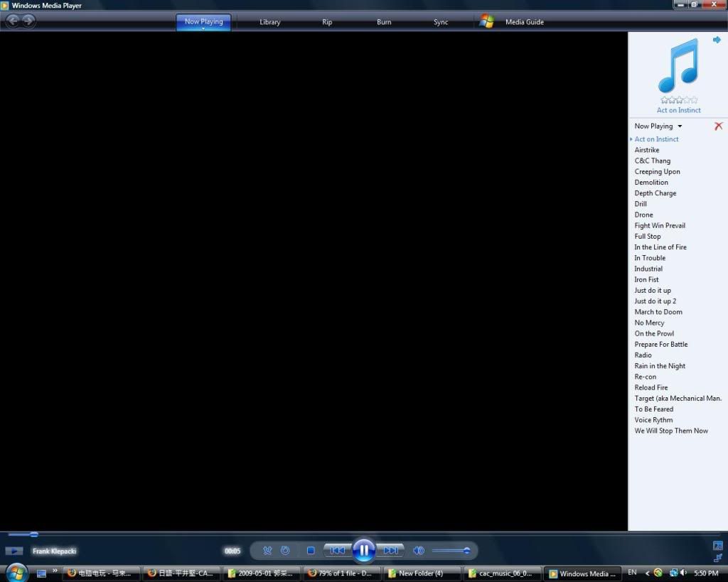
Task: Select the Drone track
Action: tap(643, 215)
